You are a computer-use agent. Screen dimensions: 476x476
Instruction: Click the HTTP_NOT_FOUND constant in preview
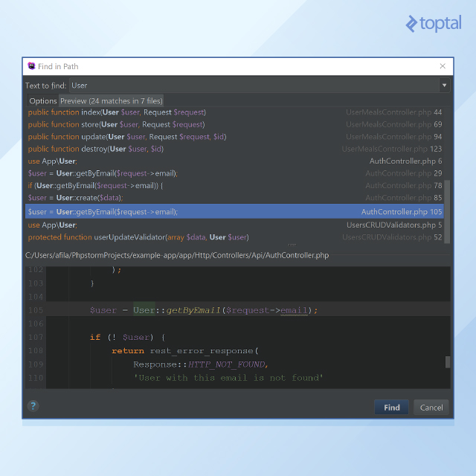pos(226,364)
